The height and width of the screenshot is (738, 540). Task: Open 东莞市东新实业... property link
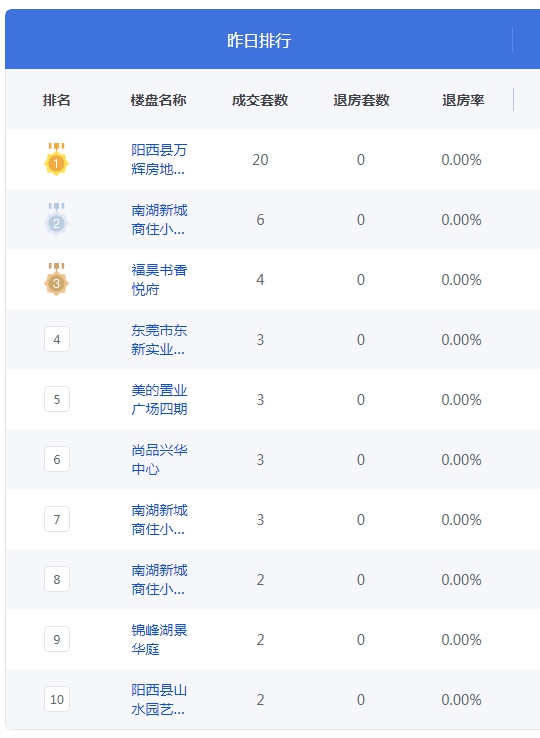point(159,339)
